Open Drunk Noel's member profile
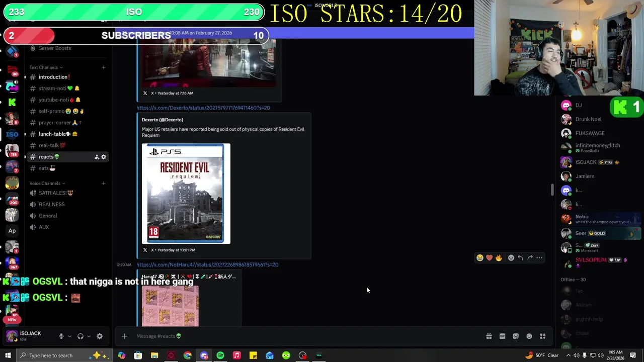Image resolution: width=644 pixels, height=362 pixels. [598, 119]
